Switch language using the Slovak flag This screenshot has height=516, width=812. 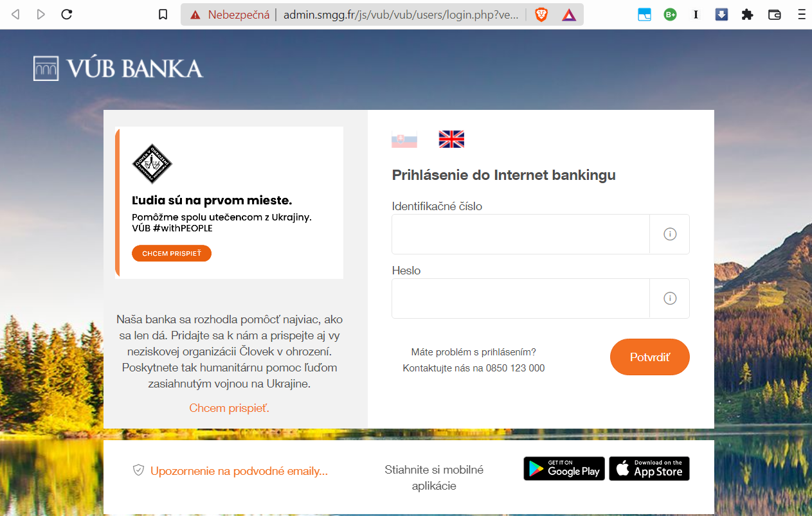[x=404, y=139]
